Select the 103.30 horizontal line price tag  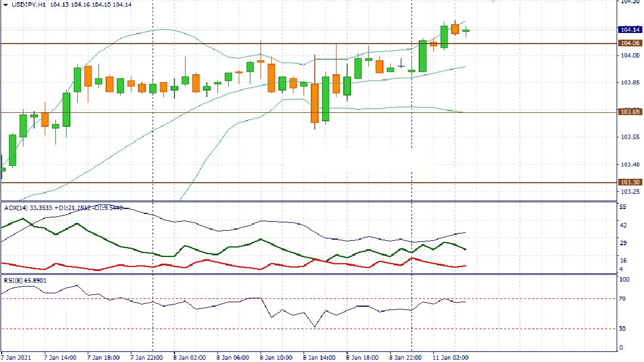tap(629, 182)
